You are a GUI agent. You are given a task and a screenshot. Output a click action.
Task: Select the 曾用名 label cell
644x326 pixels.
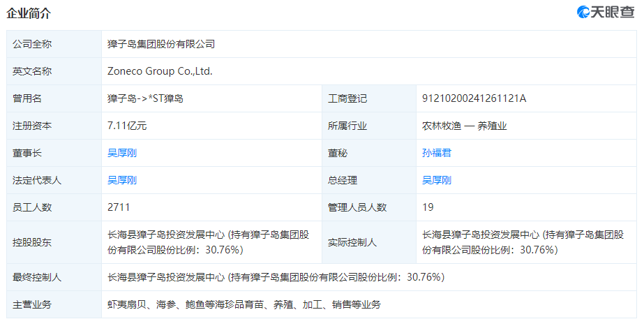click(54, 98)
